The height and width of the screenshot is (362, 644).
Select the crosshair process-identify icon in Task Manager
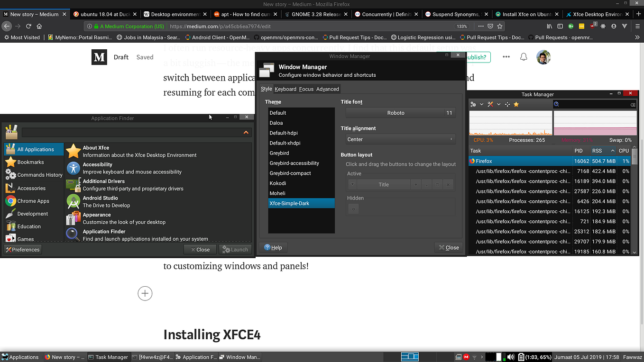(x=507, y=104)
